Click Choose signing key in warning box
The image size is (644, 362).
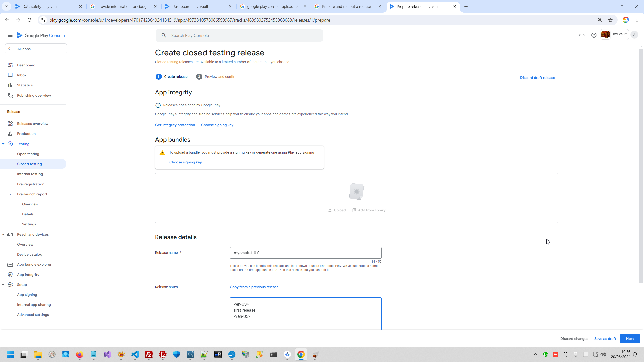tap(185, 162)
